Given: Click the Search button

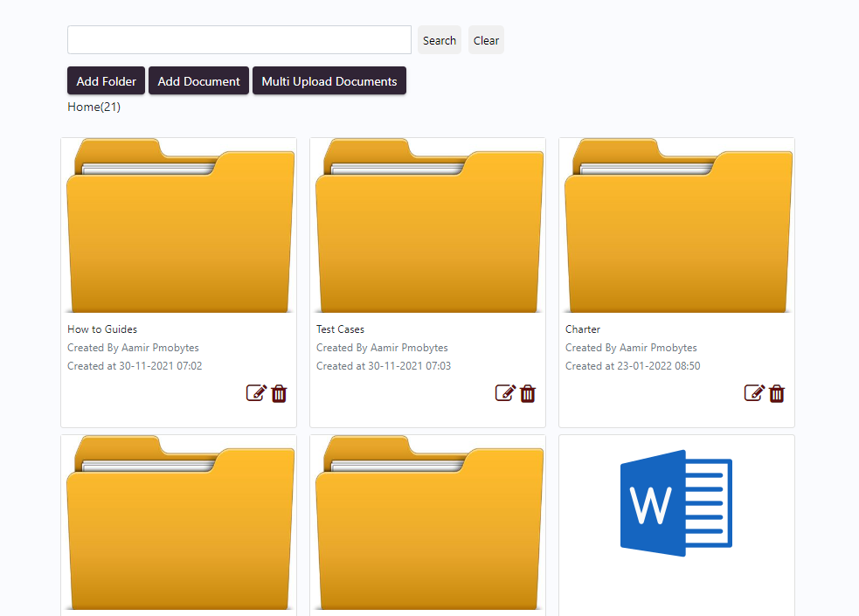Looking at the screenshot, I should pos(440,40).
